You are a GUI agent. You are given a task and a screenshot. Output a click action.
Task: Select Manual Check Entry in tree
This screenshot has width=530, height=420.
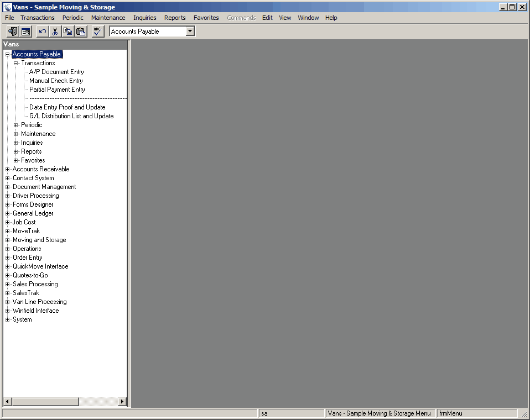[56, 81]
